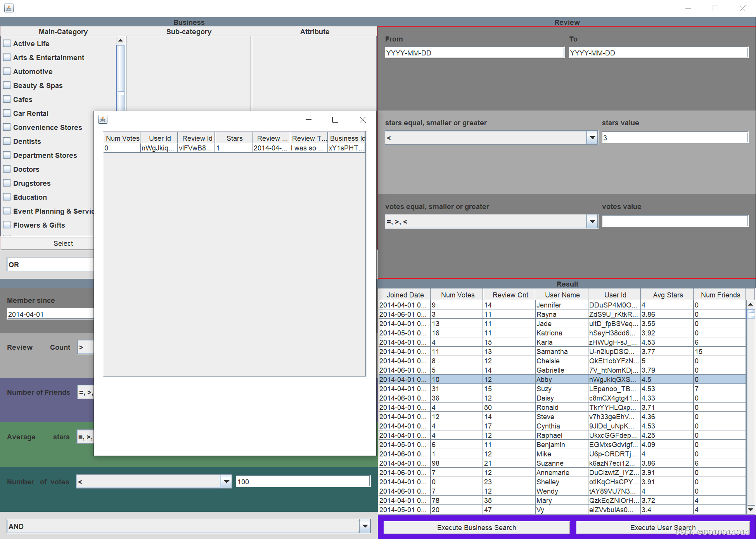The height and width of the screenshot is (539, 756).
Task: Check the Flowers & Gifts category
Action: (7, 225)
